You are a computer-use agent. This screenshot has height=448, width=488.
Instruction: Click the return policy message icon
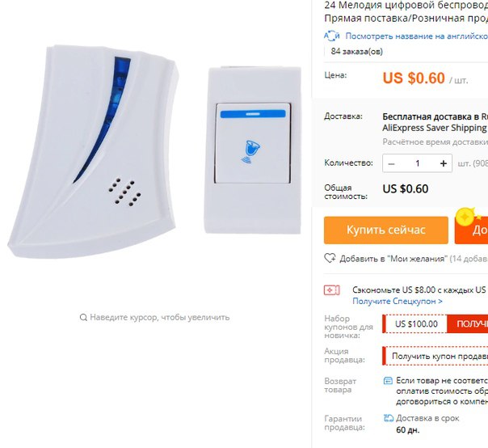pyautogui.click(x=388, y=381)
